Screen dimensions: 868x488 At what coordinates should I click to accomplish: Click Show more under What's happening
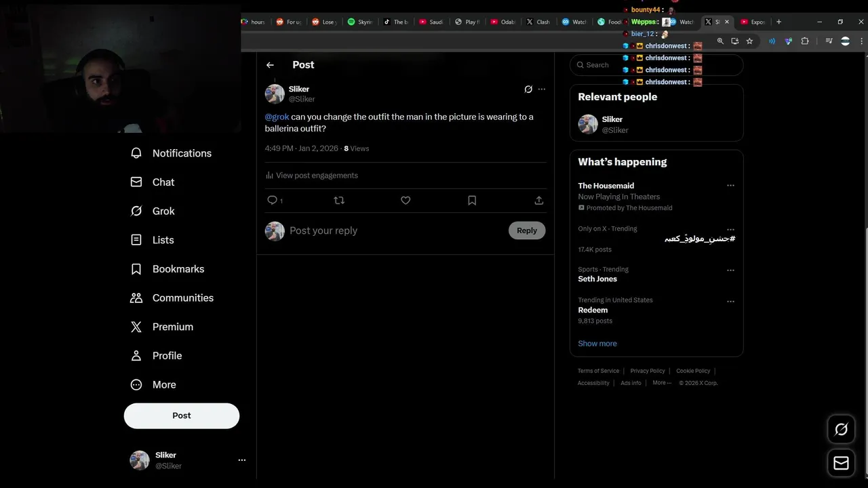point(597,344)
